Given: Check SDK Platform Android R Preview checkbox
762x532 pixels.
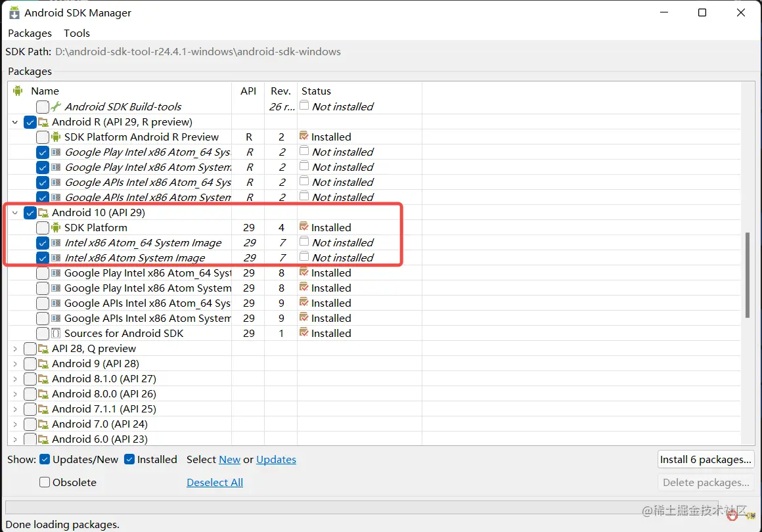Looking at the screenshot, I should (43, 137).
